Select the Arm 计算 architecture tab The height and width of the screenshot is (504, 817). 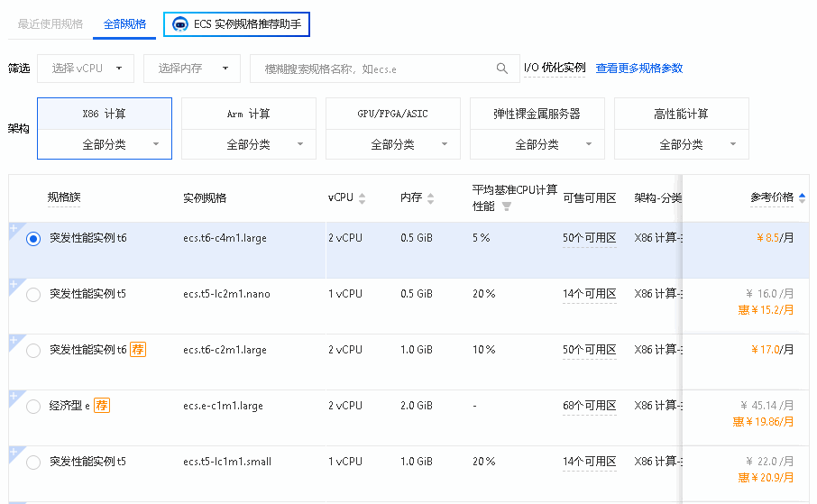pos(249,114)
